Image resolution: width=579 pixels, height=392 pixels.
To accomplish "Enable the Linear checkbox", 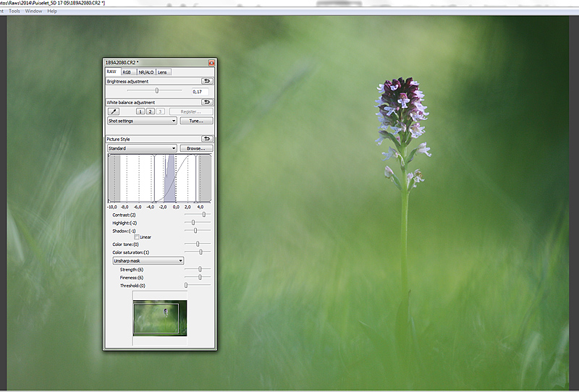I will pos(137,237).
